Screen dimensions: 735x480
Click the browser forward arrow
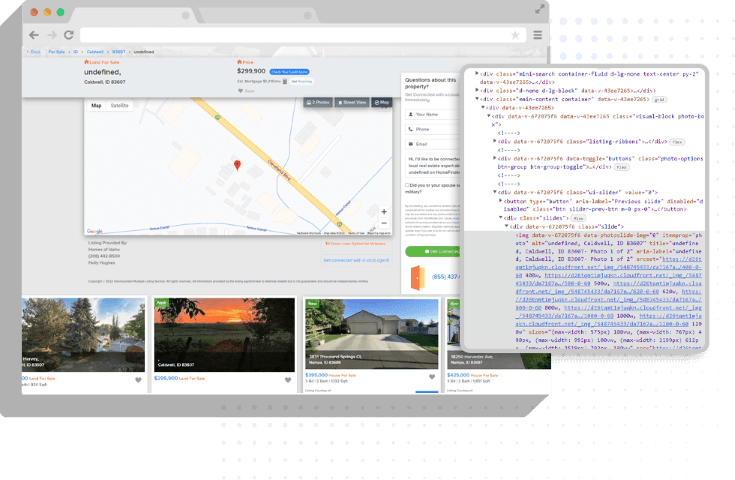52,35
